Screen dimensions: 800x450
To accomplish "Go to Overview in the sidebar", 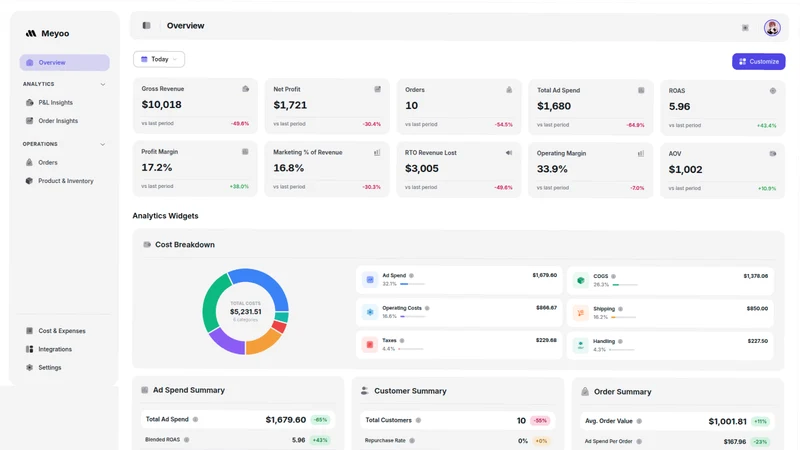I will point(64,62).
